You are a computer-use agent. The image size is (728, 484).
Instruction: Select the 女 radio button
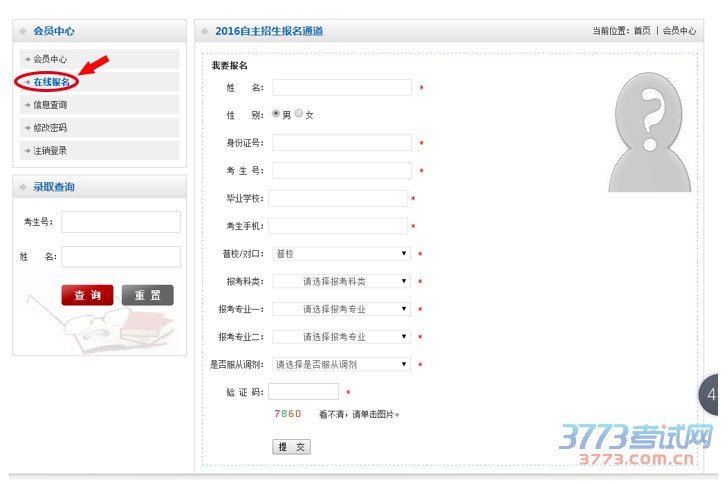298,115
